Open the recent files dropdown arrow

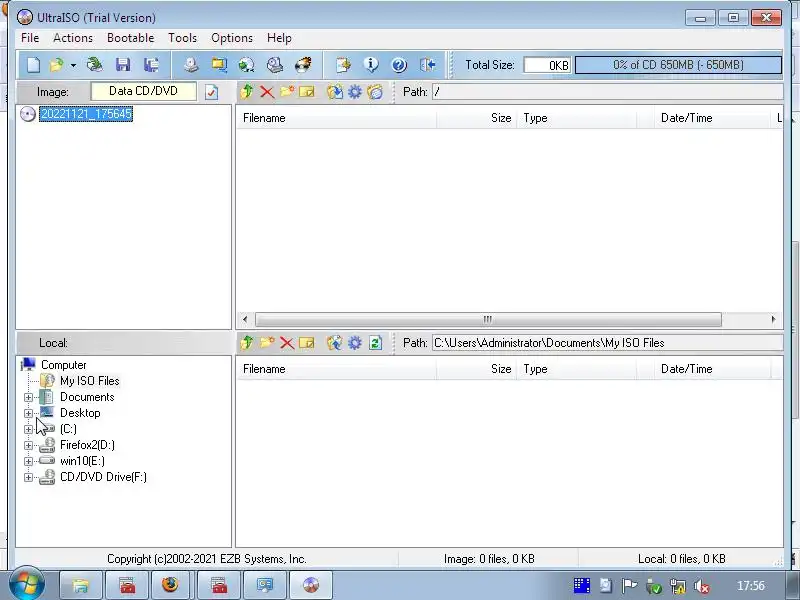click(x=73, y=65)
